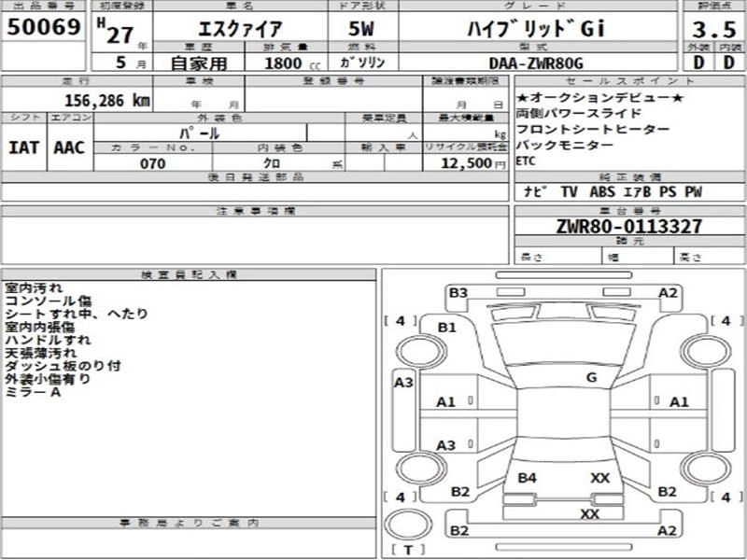
Task: Click the door type value 5W
Action: coord(361,29)
